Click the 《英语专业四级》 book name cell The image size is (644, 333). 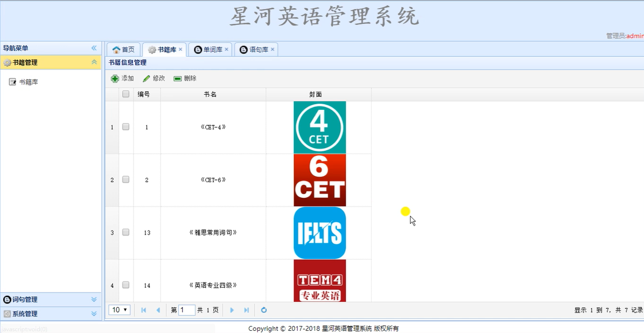point(213,281)
